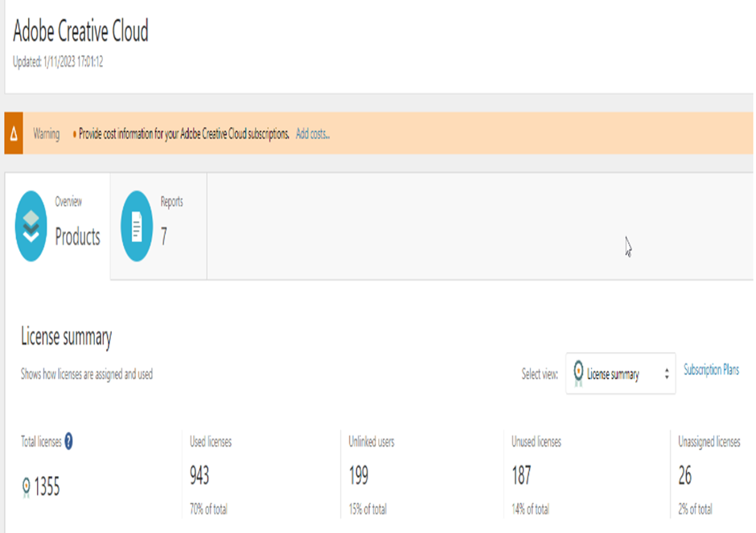
Task: Click the Updated timestamp text
Action: [x=58, y=62]
